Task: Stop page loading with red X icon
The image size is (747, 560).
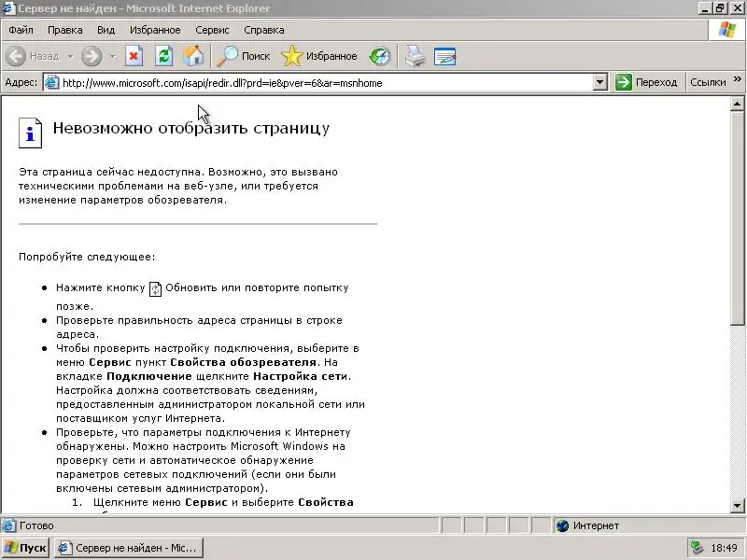Action: 134,56
